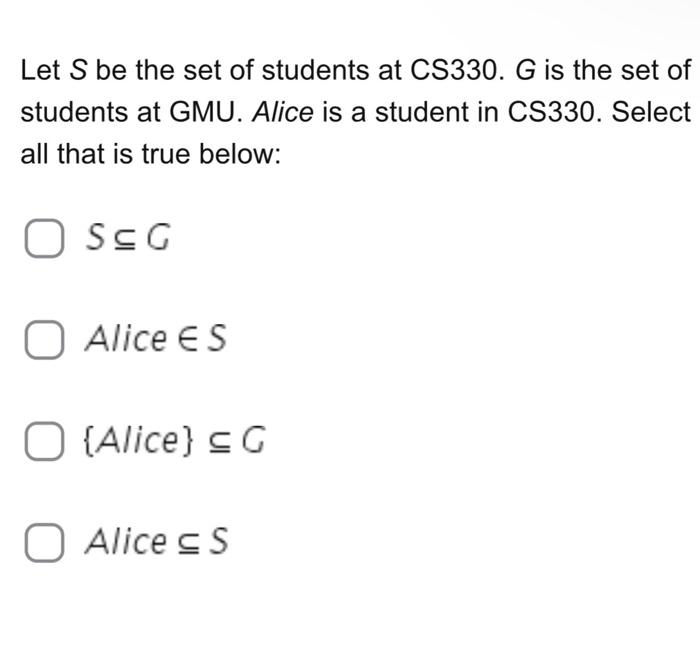Click the S ⊆ G option label
Viewport: 700px width, 666px height.
coord(128,237)
